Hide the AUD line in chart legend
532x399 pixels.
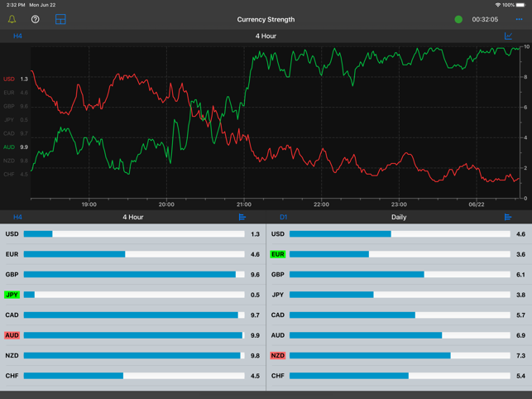click(x=9, y=147)
